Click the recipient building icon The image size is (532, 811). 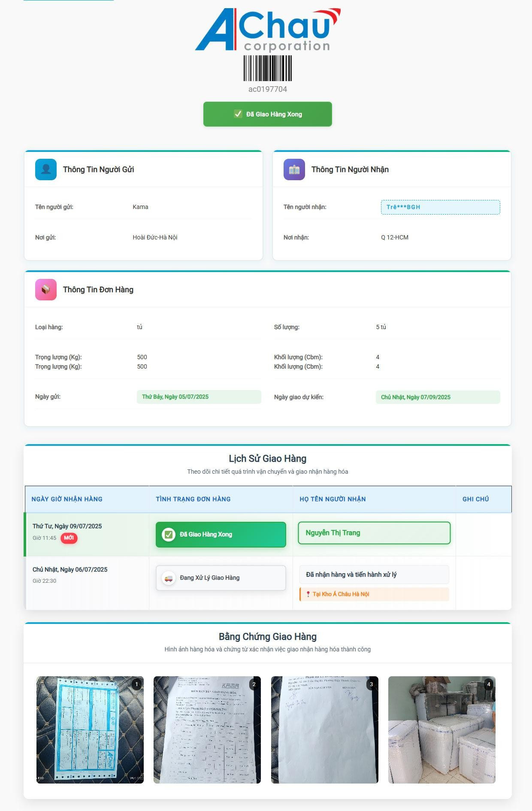tap(294, 169)
